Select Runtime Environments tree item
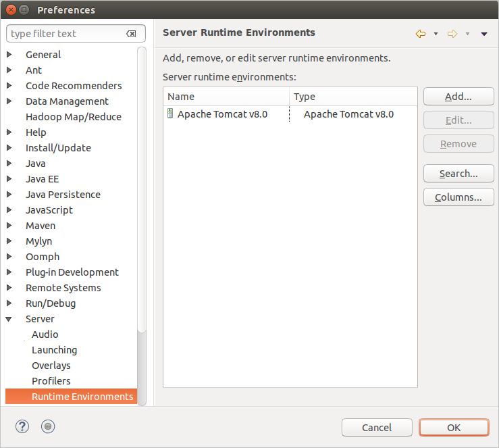The height and width of the screenshot is (448, 499). pos(72,397)
